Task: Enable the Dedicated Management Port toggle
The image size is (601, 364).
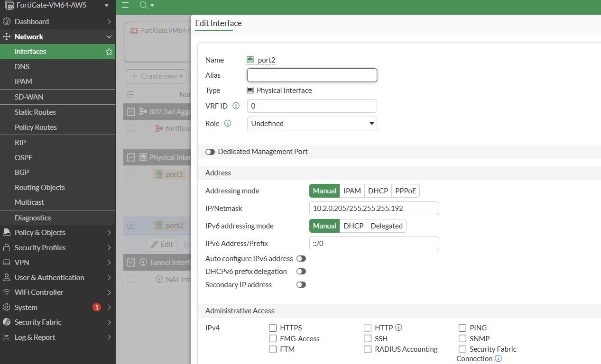Action: click(210, 152)
